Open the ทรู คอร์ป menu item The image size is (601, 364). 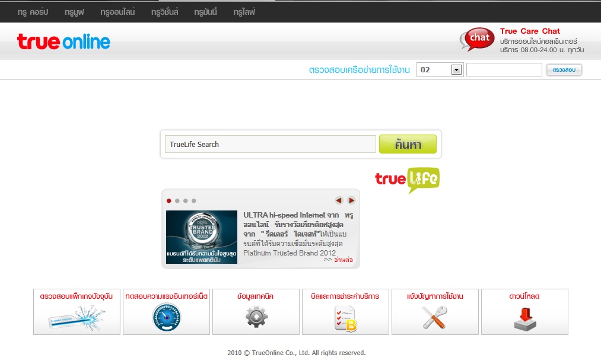[33, 12]
